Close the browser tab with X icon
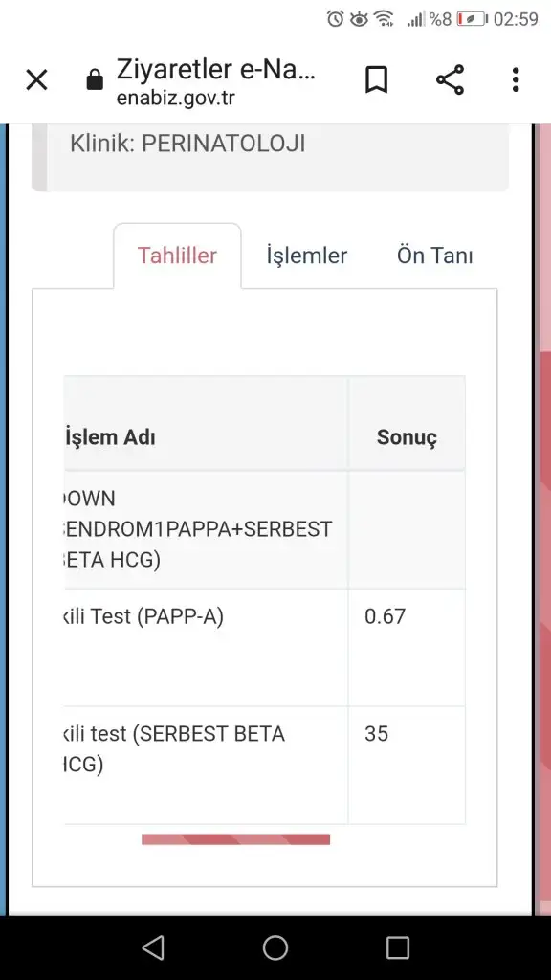 (x=37, y=80)
